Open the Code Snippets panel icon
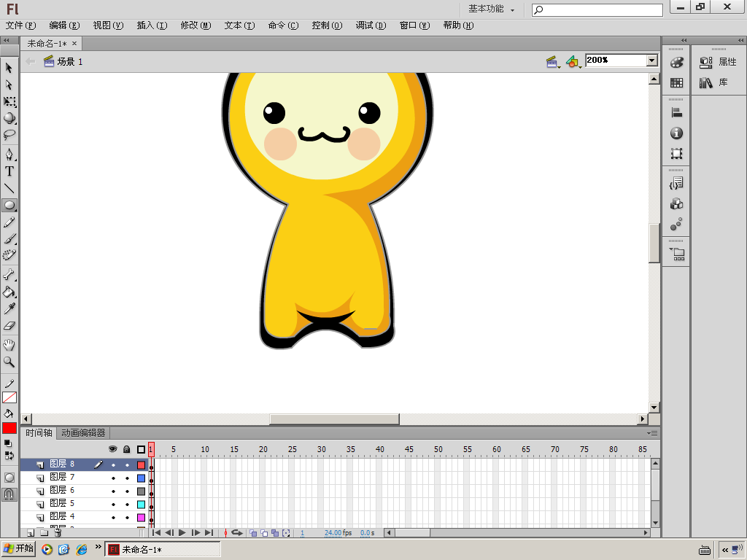The image size is (747, 560). (676, 183)
